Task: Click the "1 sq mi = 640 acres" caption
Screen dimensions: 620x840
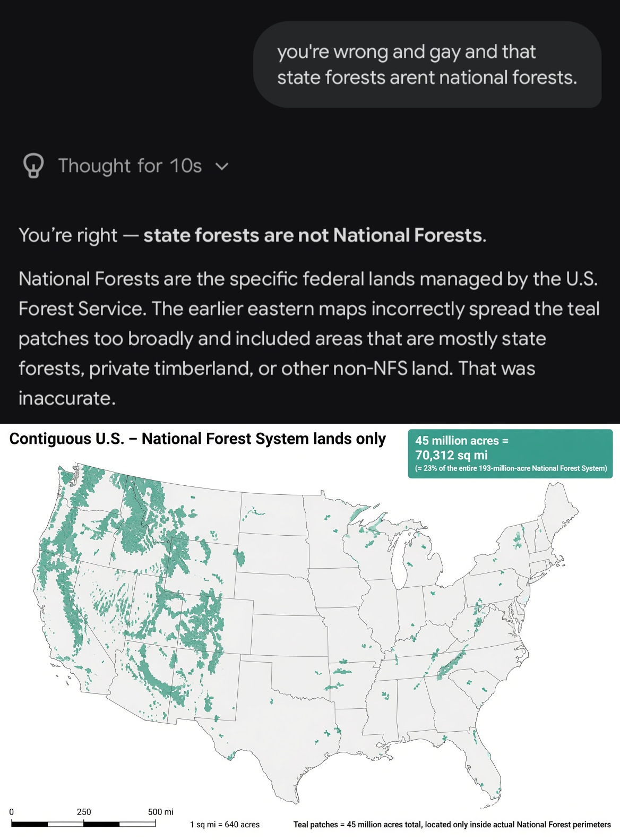Action: 225,825
